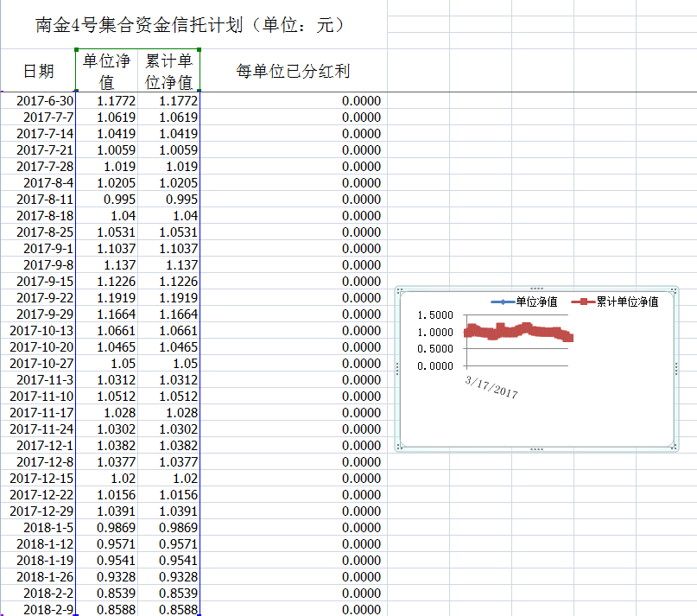Select the chart's 1.5000 vertical axis label
Viewport: 697px width, 616px height.
click(x=434, y=315)
